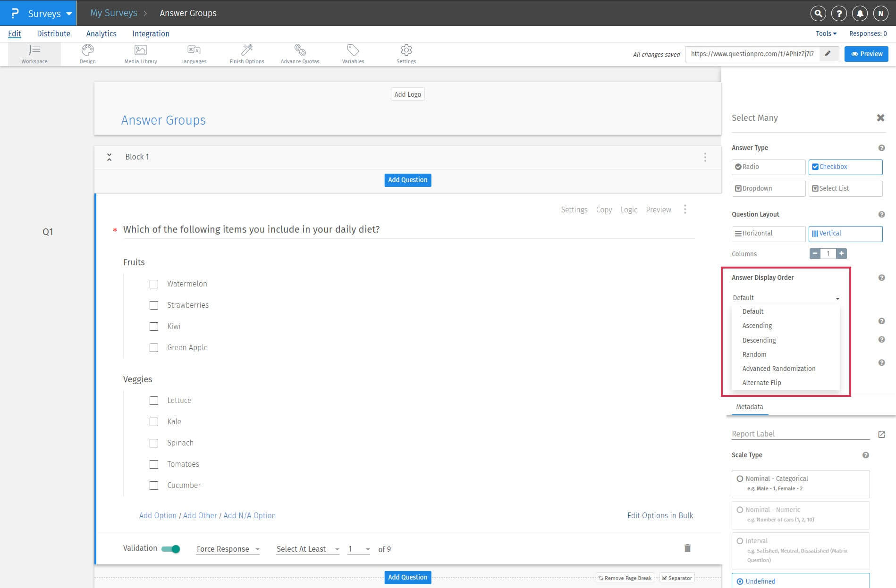
Task: Collapse Block 1
Action: [x=109, y=157]
